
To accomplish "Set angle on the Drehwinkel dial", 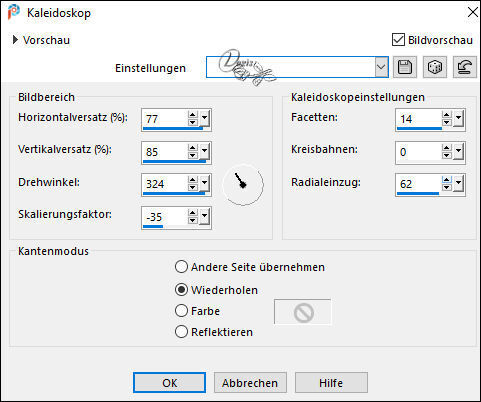I will pos(243,184).
